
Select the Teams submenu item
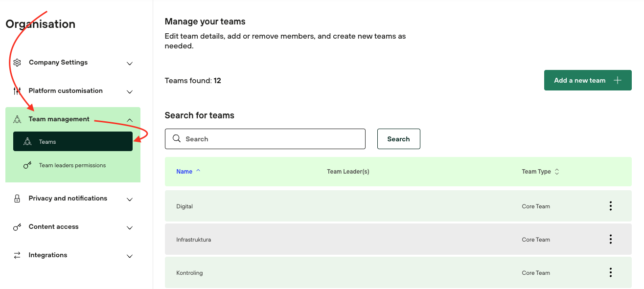[x=73, y=142]
